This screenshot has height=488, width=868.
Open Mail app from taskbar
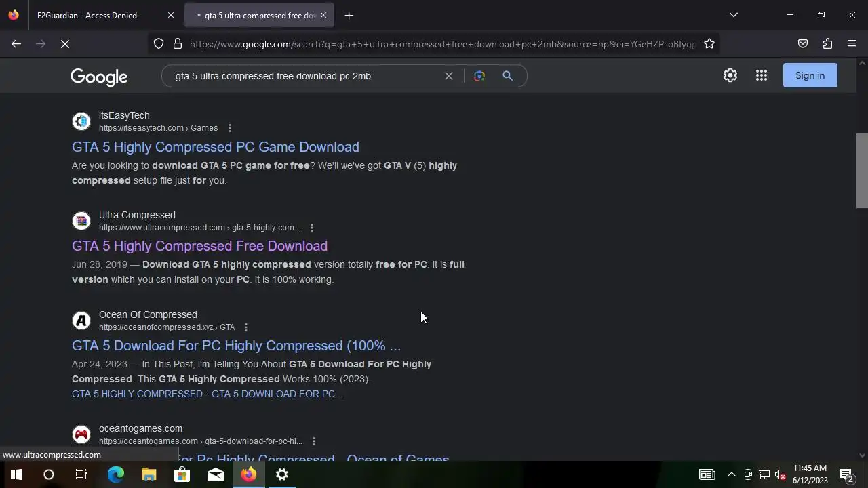pyautogui.click(x=216, y=474)
